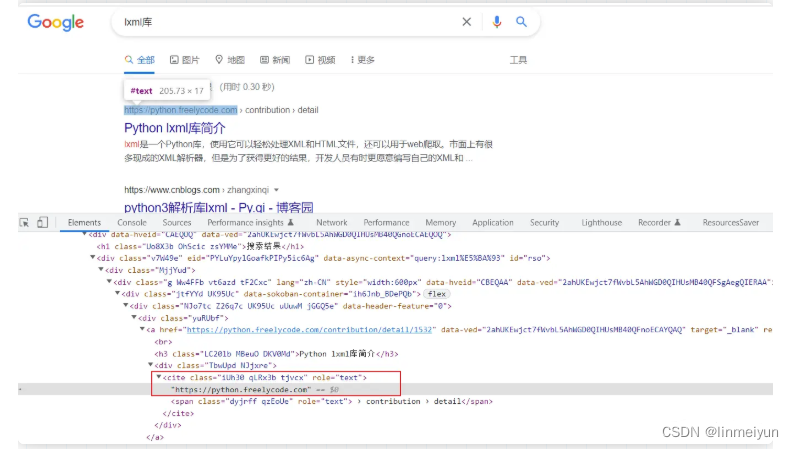The image size is (794, 449).
Task: Collapse the a href anchor node
Action: click(142, 330)
